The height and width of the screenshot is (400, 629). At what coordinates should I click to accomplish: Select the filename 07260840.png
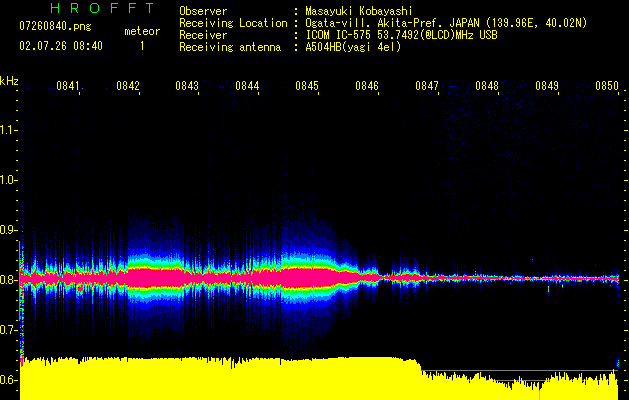55,27
